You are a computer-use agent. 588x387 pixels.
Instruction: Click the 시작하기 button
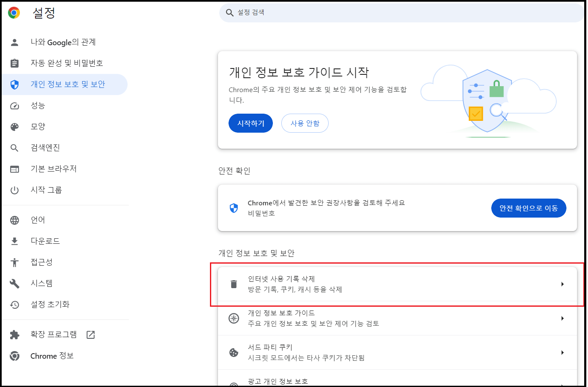tap(250, 123)
